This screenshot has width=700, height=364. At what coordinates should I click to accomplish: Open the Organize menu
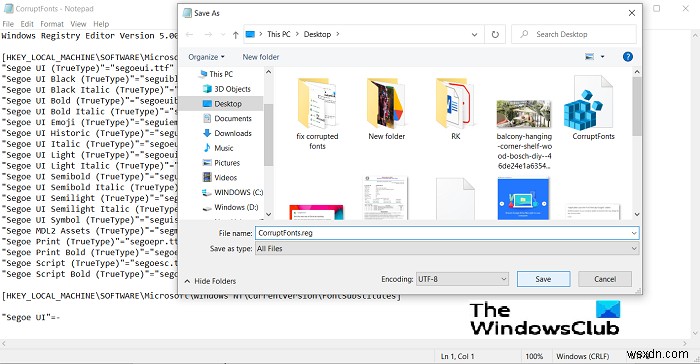[x=206, y=57]
